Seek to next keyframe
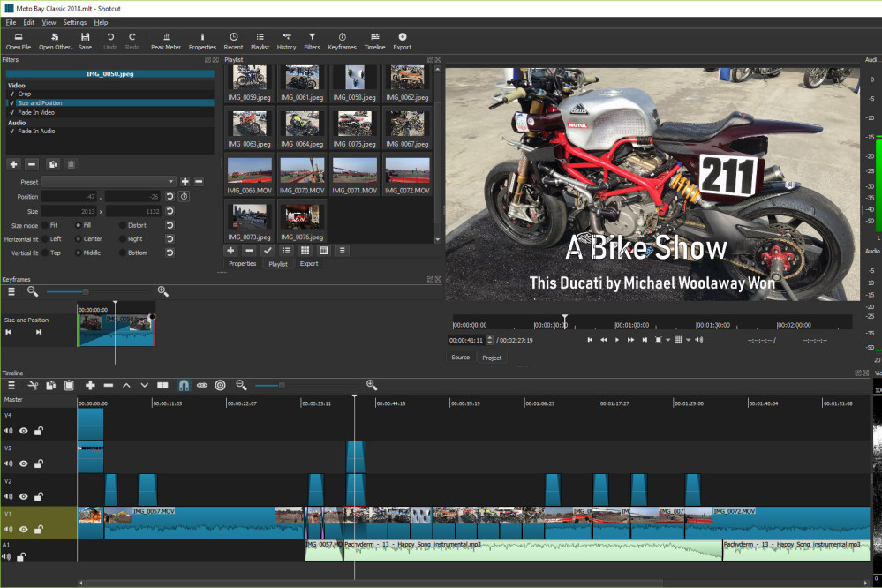 pyautogui.click(x=38, y=332)
